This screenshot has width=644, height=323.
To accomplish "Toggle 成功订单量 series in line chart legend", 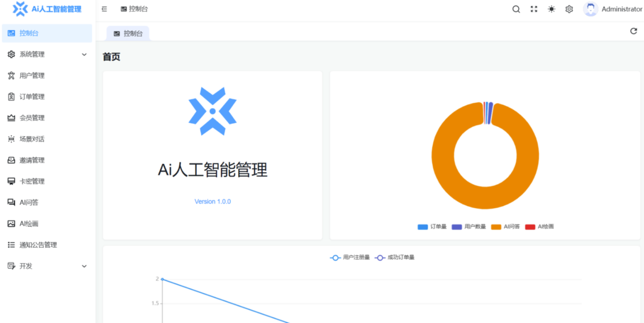I will (395, 258).
